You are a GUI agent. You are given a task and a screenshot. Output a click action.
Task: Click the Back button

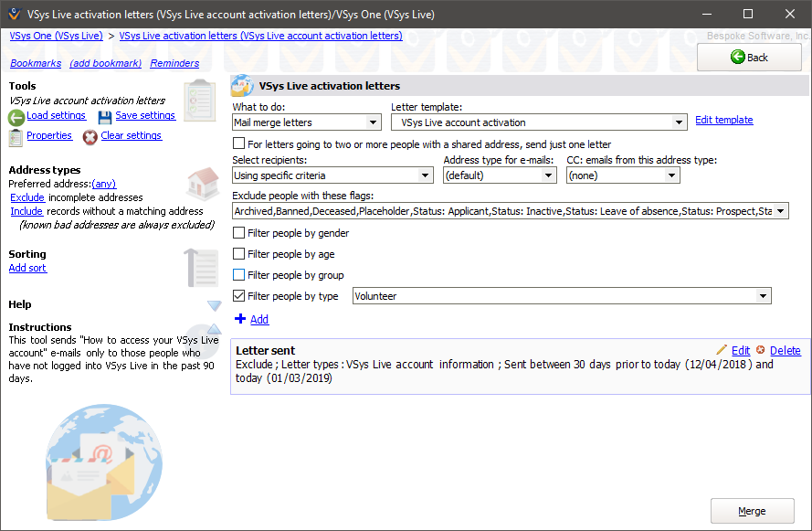[749, 58]
